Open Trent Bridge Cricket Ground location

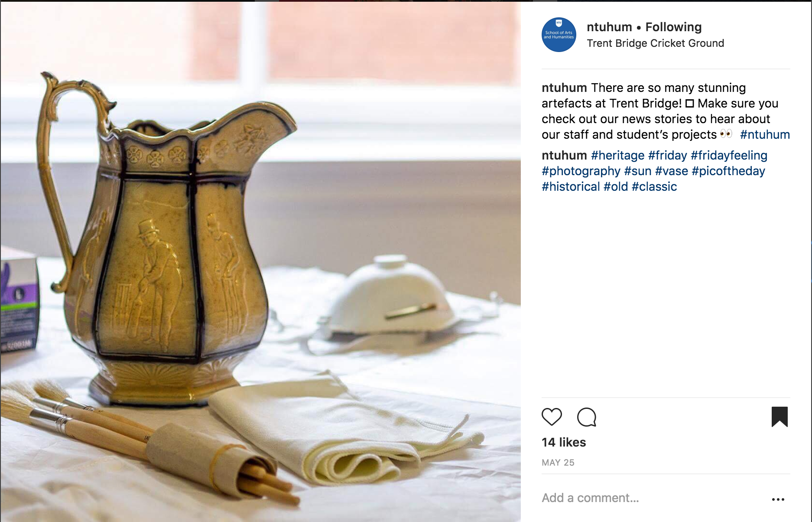(x=655, y=43)
